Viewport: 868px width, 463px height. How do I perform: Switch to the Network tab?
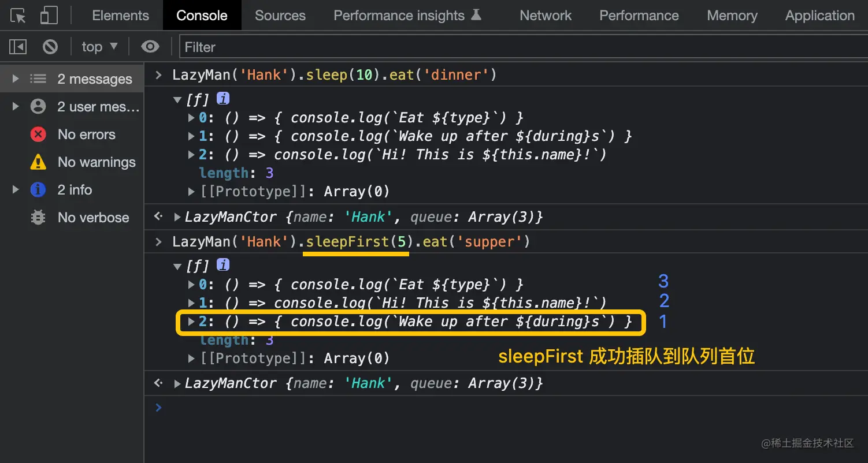pos(546,16)
